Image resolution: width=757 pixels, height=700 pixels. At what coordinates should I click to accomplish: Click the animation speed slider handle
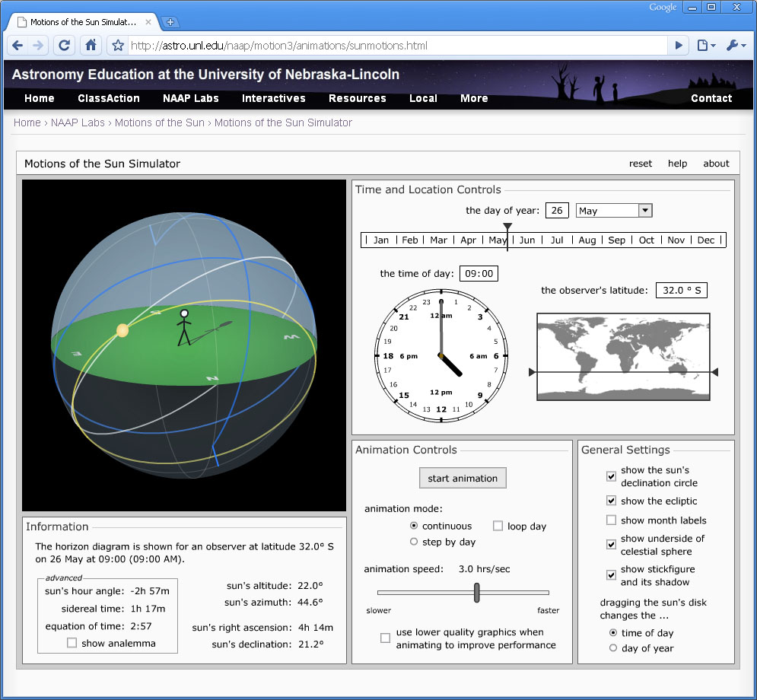tap(476, 593)
